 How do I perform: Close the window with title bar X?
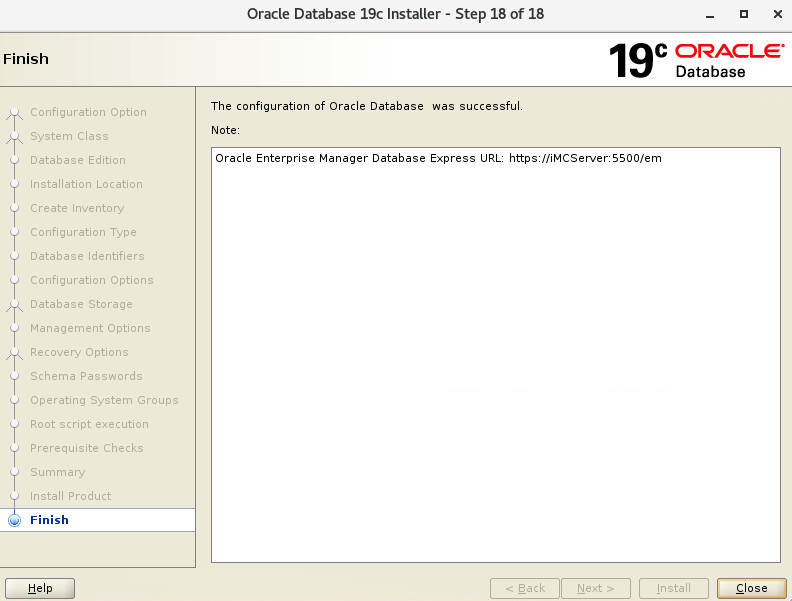tap(778, 14)
